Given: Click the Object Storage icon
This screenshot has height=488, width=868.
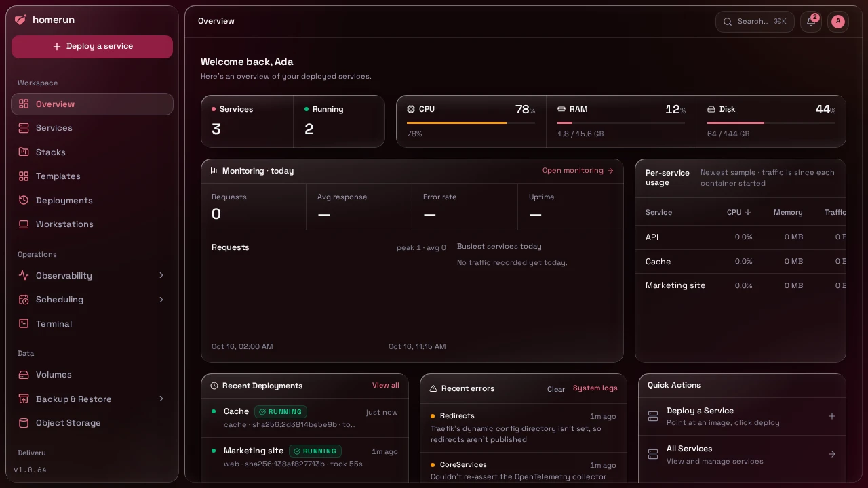Looking at the screenshot, I should (24, 423).
